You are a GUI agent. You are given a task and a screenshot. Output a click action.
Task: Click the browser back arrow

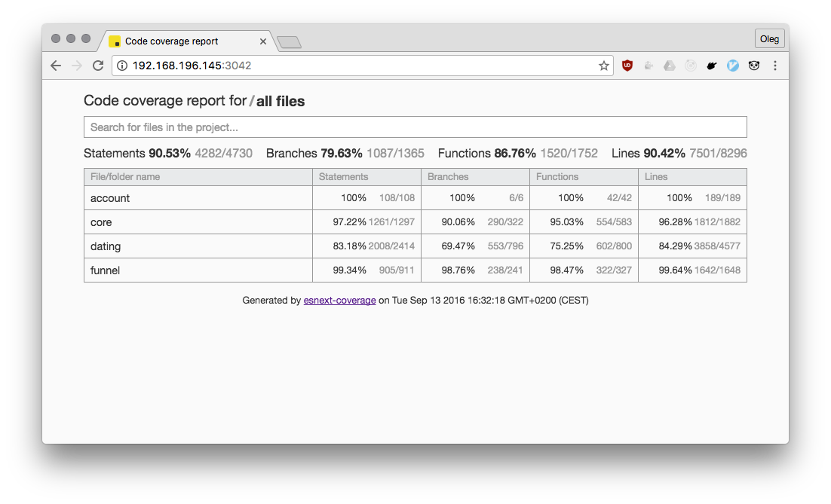[56, 66]
